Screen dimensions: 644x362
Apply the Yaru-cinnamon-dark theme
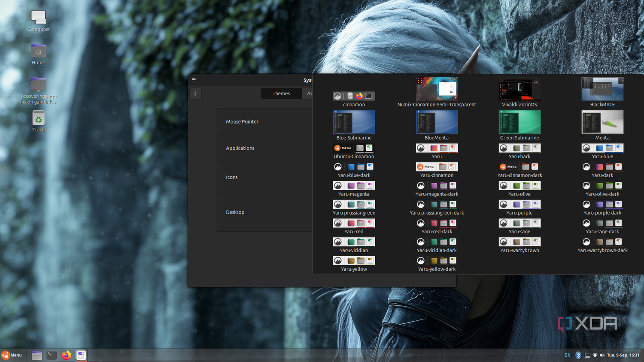click(x=519, y=170)
